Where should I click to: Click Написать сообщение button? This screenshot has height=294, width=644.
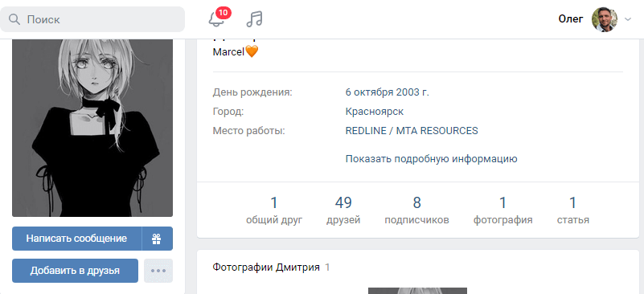[x=77, y=239]
